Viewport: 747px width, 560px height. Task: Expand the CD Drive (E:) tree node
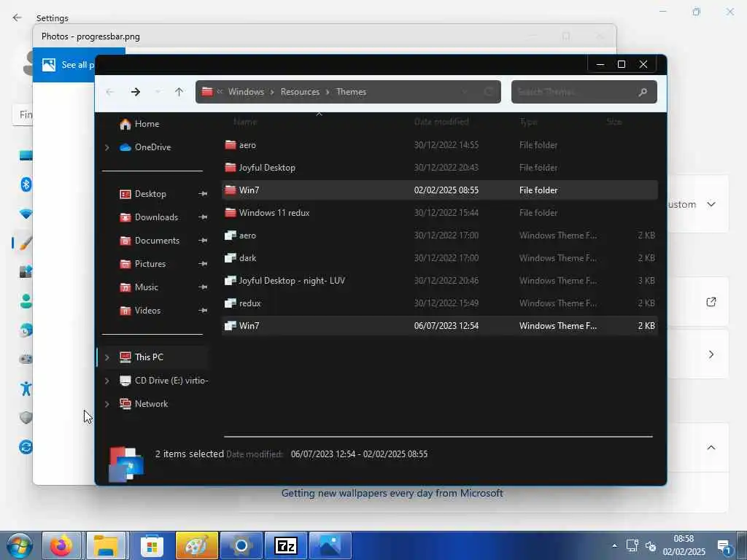pyautogui.click(x=107, y=381)
